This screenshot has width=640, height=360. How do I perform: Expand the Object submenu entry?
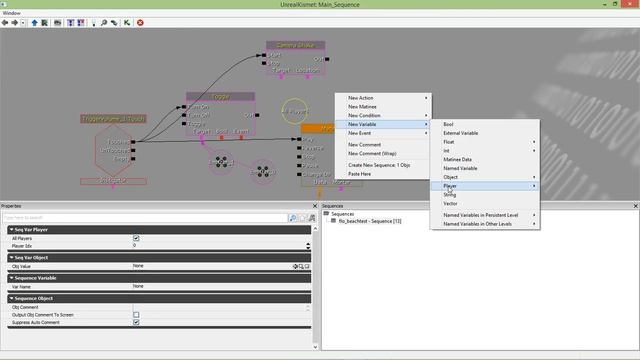click(x=485, y=177)
